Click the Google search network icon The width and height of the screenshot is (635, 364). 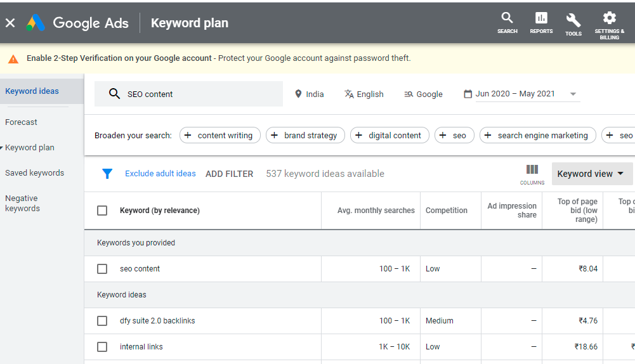(x=409, y=94)
